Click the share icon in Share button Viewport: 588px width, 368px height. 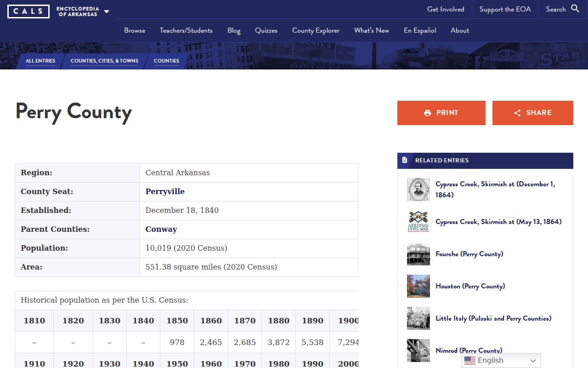[517, 113]
